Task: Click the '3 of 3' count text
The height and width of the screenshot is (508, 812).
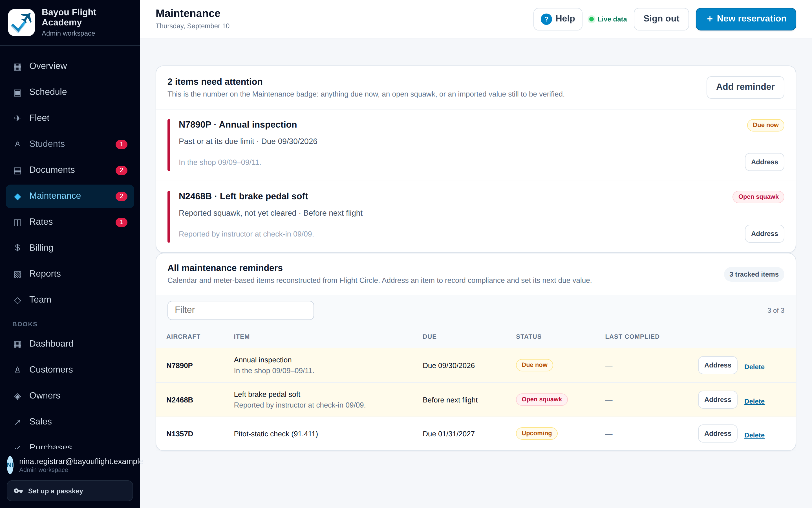Action: (x=776, y=311)
